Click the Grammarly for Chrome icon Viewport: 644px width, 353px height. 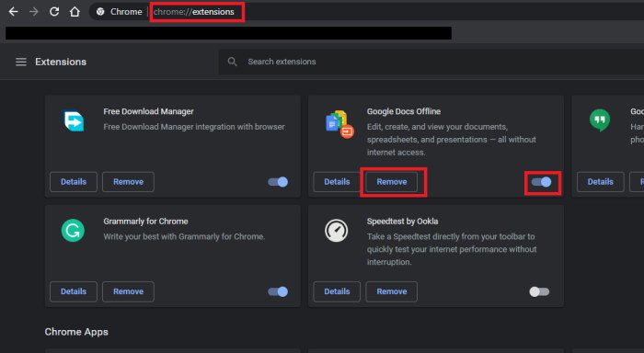pos(73,230)
